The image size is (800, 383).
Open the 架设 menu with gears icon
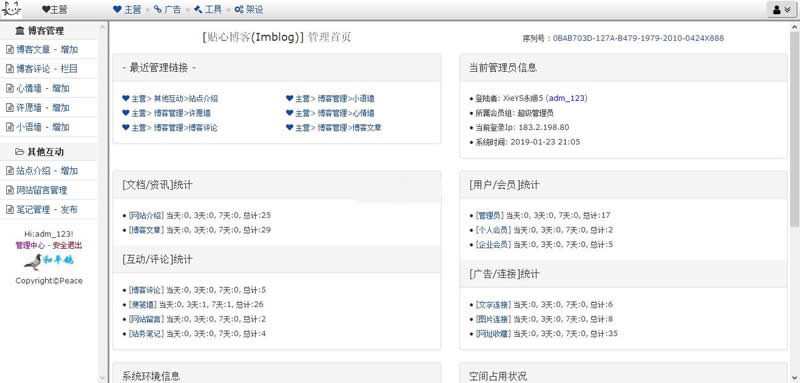pos(248,10)
